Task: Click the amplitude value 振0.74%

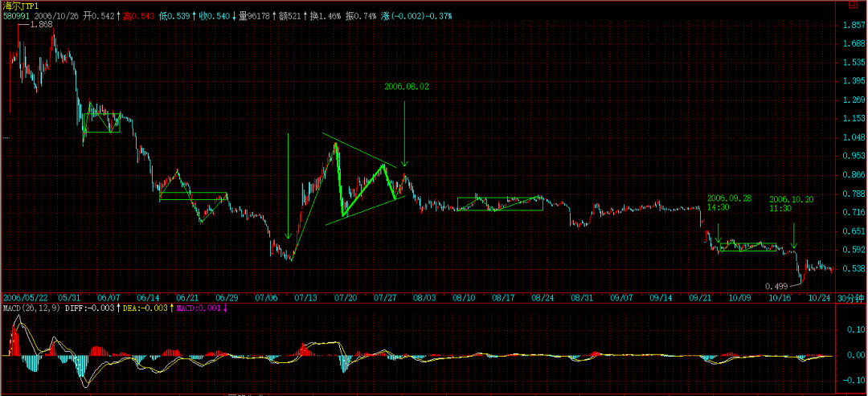Action: pyautogui.click(x=362, y=16)
